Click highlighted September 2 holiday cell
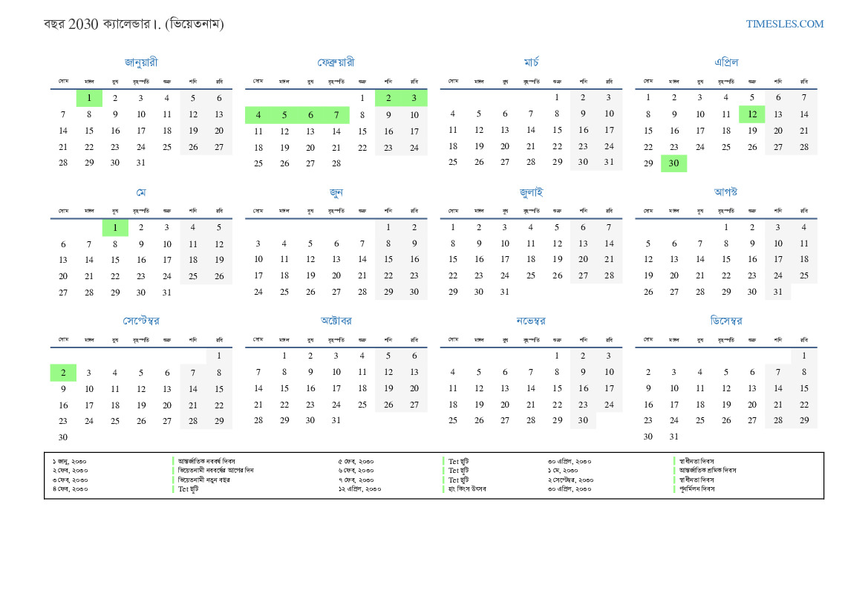868x614 pixels. click(x=63, y=373)
